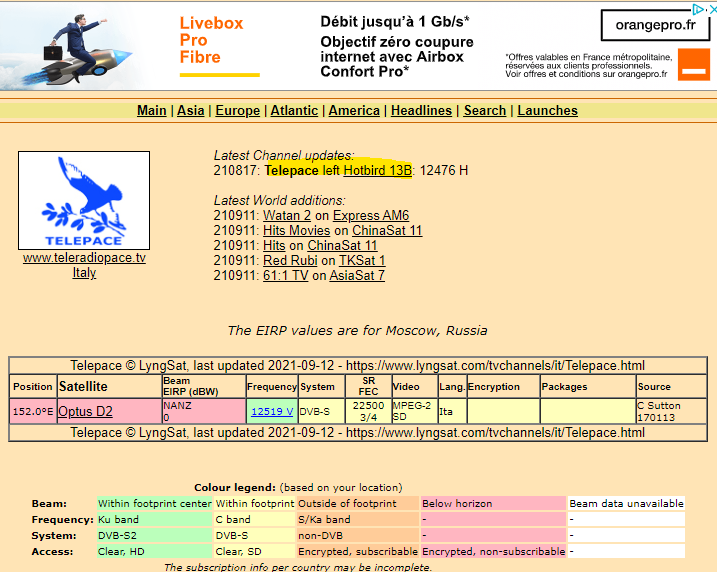
Task: Click the 22500 3/4 SR FEC cell
Action: click(369, 412)
